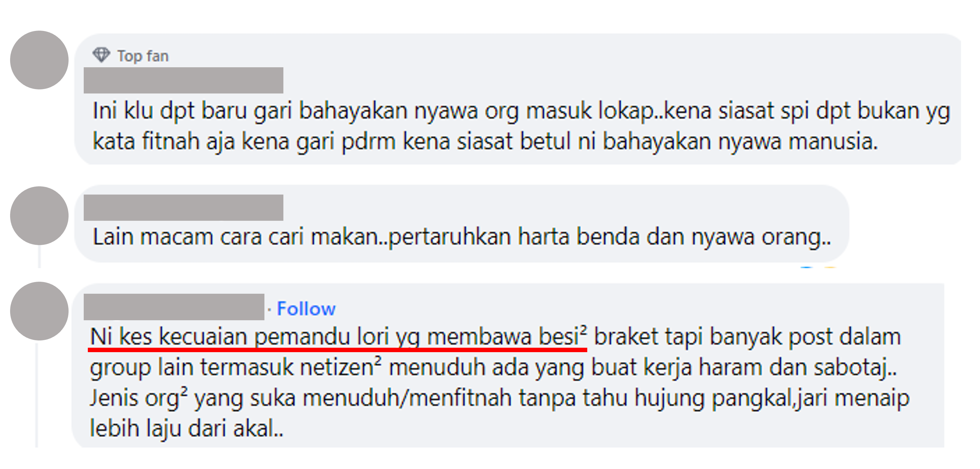The width and height of the screenshot is (980, 469).
Task: Click the last line "lebih laju dari akal.."
Action: [187, 429]
